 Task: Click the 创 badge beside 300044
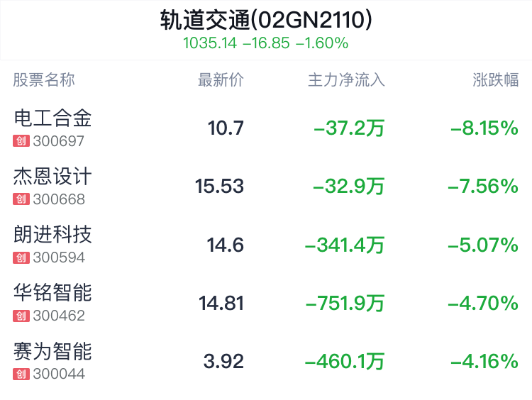(21, 374)
